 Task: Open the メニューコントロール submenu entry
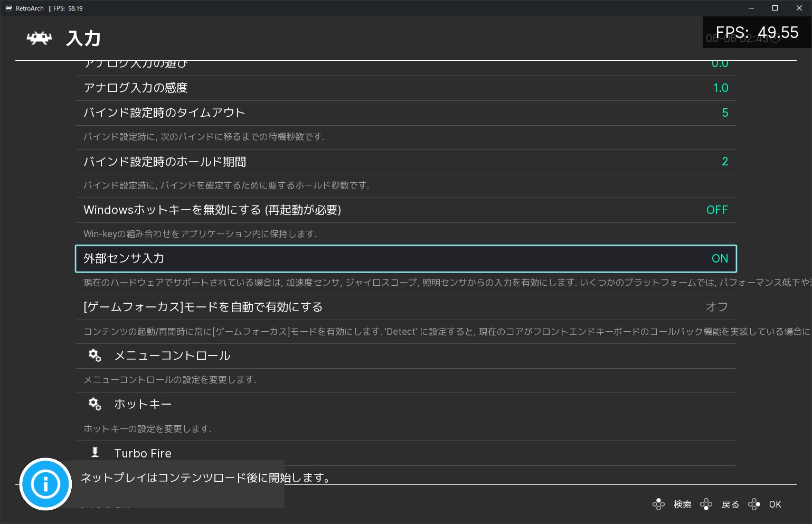[x=172, y=355]
